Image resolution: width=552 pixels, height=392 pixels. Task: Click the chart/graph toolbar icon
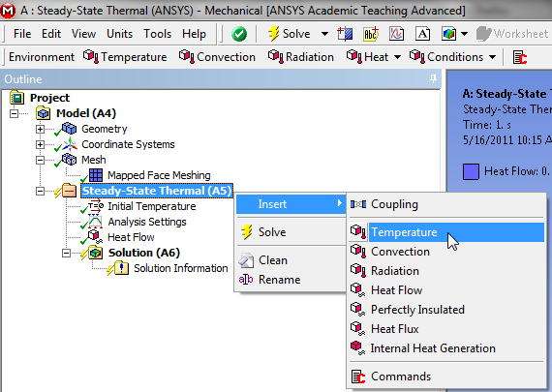(x=396, y=34)
